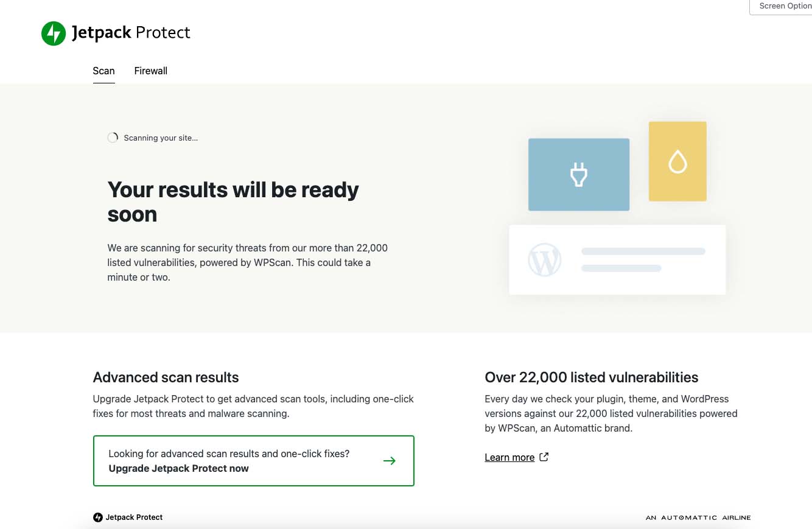
Task: Click the WordPress logo in the illustration card
Action: (545, 259)
